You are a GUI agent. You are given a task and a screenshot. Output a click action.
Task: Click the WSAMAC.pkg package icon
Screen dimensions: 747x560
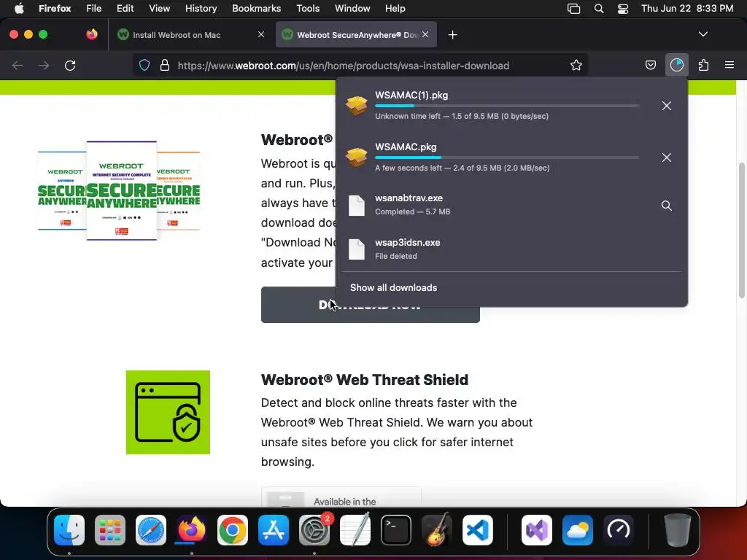point(356,157)
